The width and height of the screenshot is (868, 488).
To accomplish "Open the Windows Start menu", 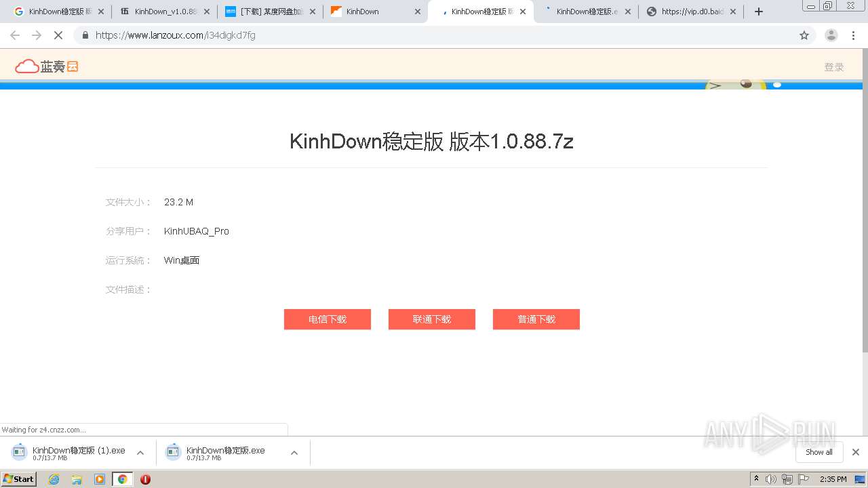I will click(19, 479).
